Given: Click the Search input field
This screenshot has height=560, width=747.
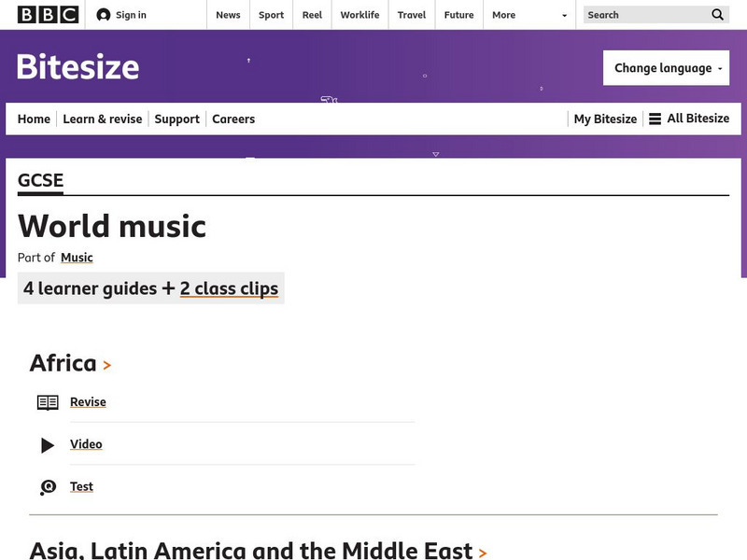Looking at the screenshot, I should [644, 15].
